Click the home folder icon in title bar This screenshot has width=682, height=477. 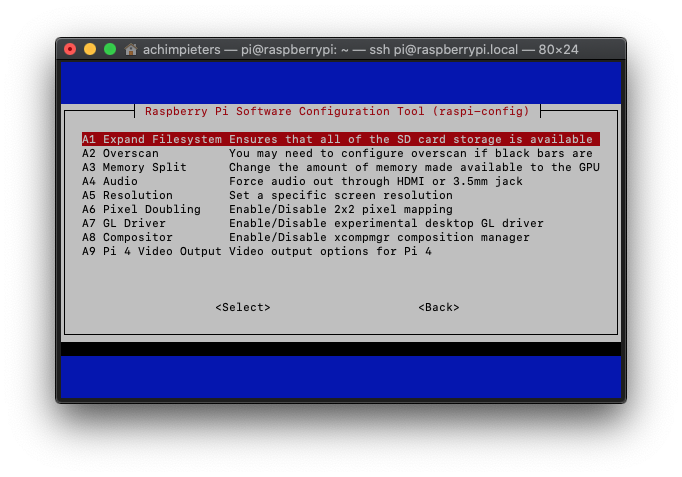tap(130, 49)
